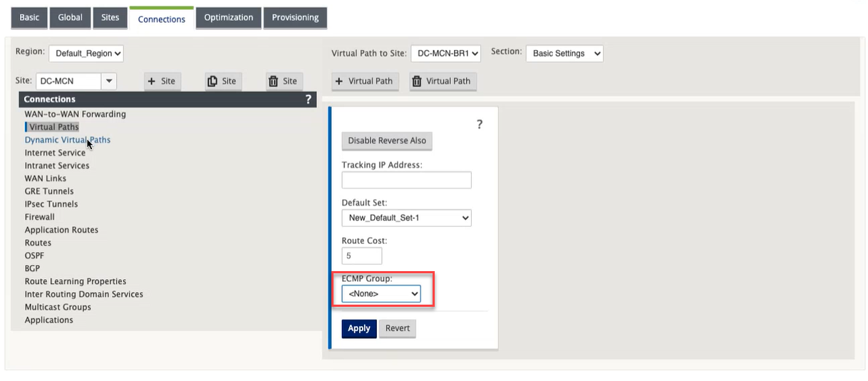Focus the Tracking IP Address field

tap(406, 180)
